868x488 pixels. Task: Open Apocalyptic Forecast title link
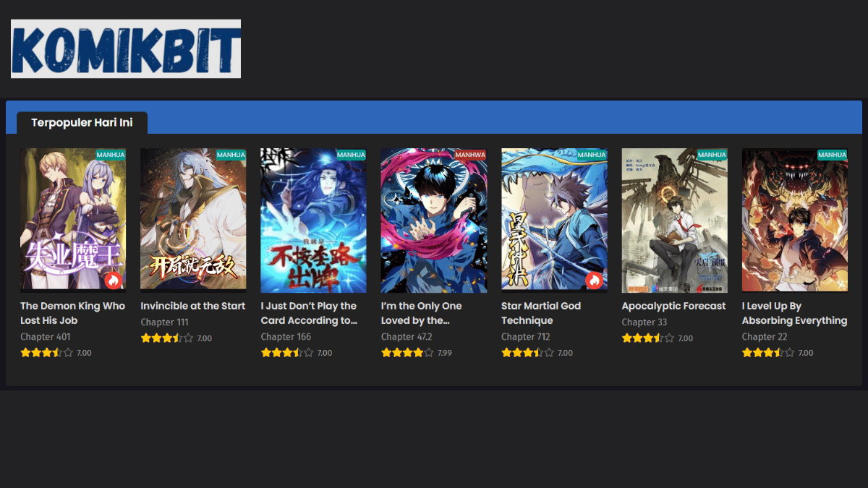tap(673, 306)
